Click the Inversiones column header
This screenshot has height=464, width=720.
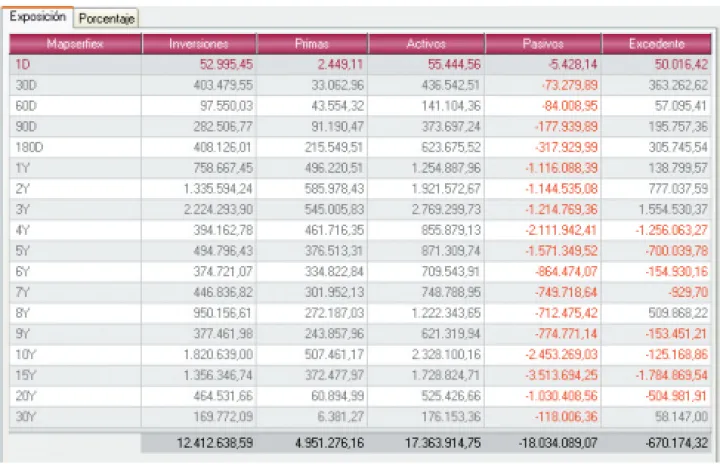tap(199, 44)
